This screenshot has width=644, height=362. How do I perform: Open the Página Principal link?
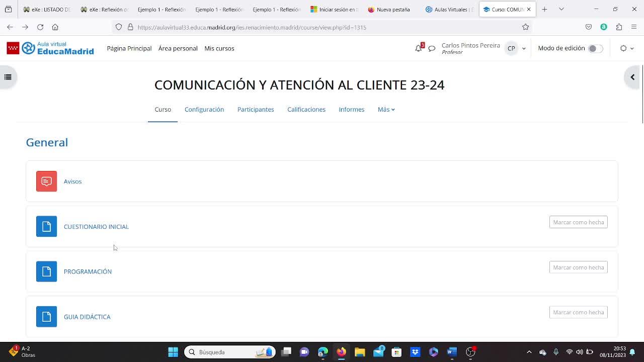point(129,48)
